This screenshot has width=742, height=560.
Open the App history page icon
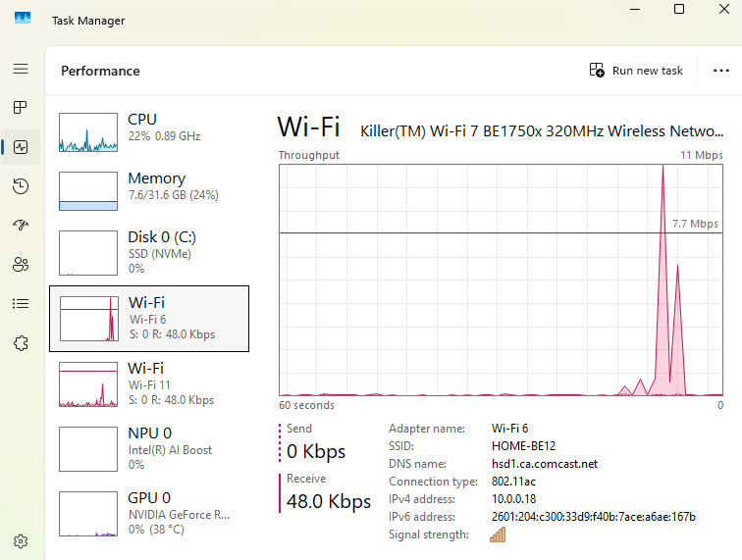(x=21, y=186)
